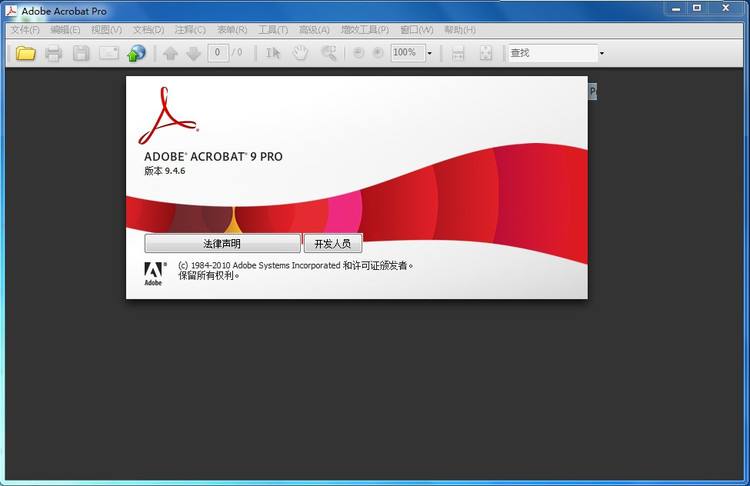
Task: Maximize the Adobe Acrobat Pro window
Action: 697,8
